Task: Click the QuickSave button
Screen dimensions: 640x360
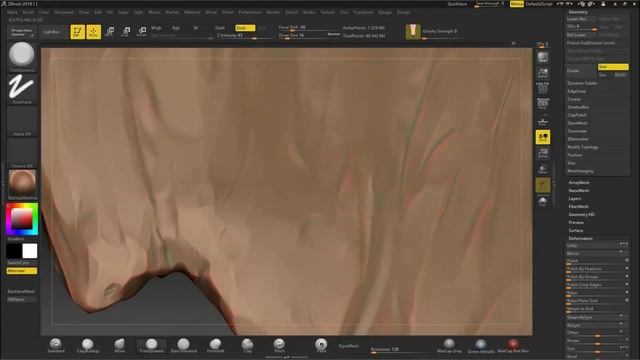Action: (457, 4)
